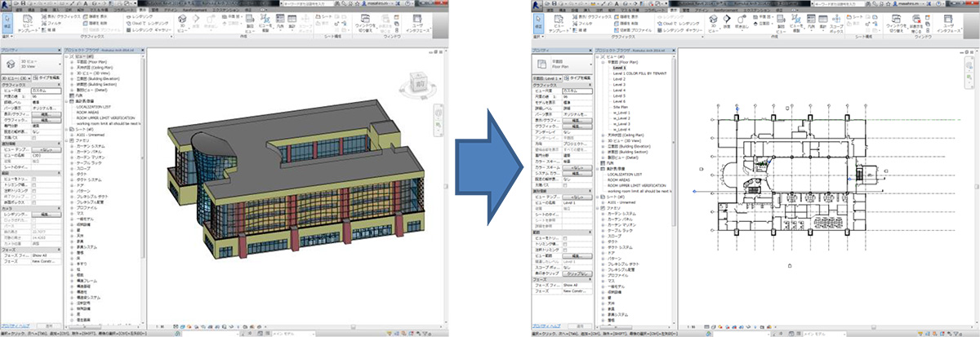The width and height of the screenshot is (980, 337).
Task: Click Render in Cloud in the left window
Action: (x=148, y=24)
